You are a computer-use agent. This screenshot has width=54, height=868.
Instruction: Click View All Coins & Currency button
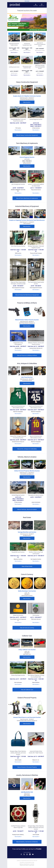27,627
